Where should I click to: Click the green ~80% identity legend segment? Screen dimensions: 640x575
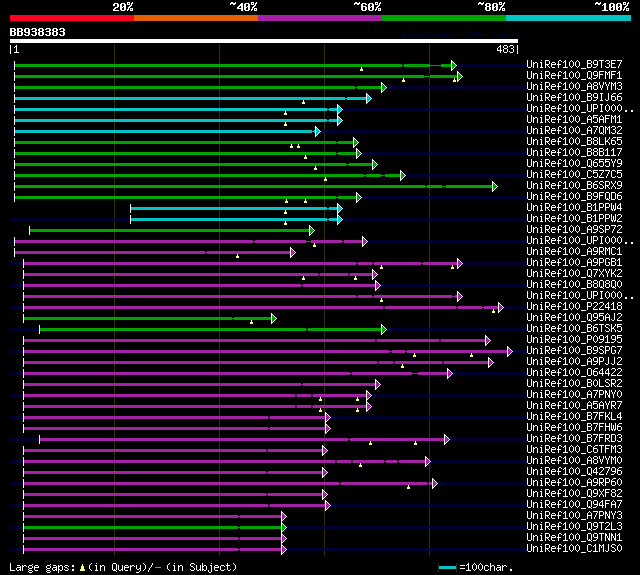point(444,18)
